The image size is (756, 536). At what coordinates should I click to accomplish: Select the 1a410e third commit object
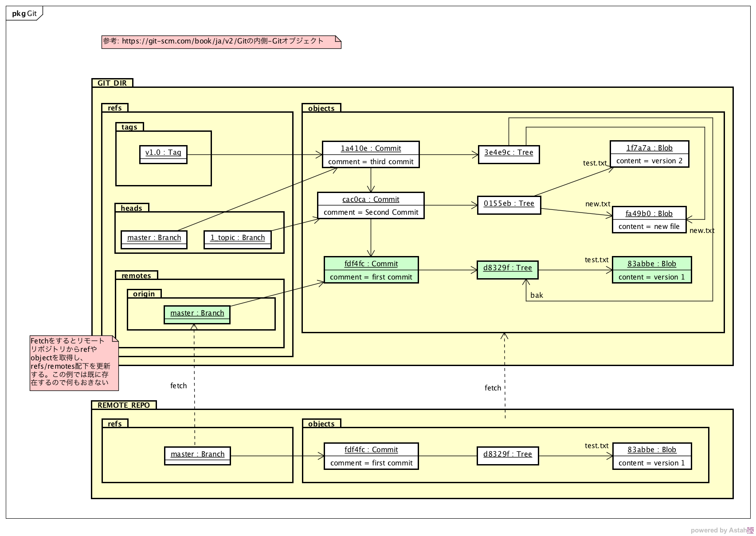(x=371, y=154)
